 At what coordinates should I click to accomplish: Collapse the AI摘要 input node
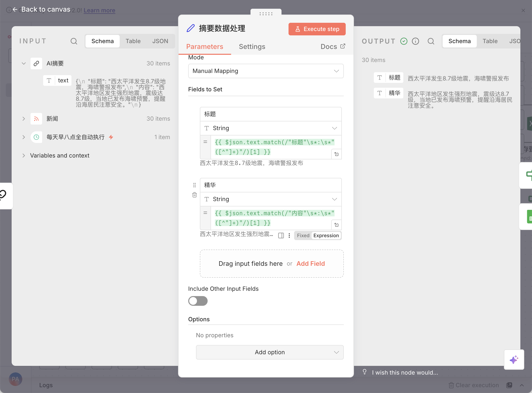tap(24, 63)
